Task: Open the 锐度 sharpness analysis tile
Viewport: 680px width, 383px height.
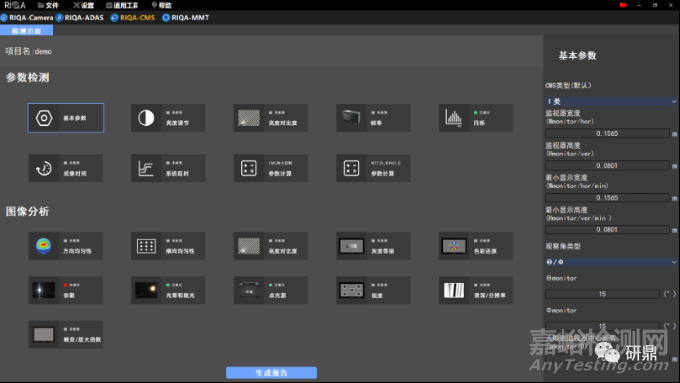Action: (x=373, y=290)
